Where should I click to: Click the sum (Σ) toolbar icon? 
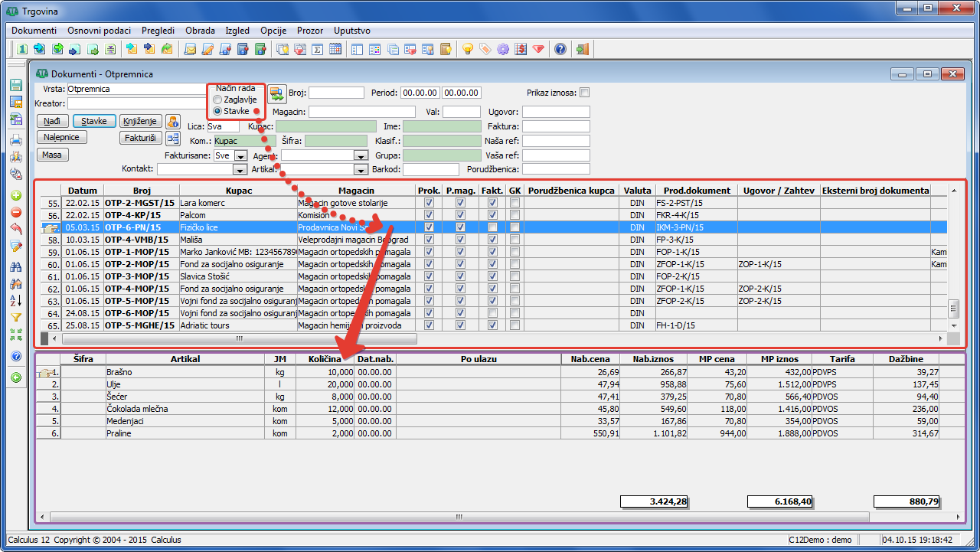[x=316, y=49]
